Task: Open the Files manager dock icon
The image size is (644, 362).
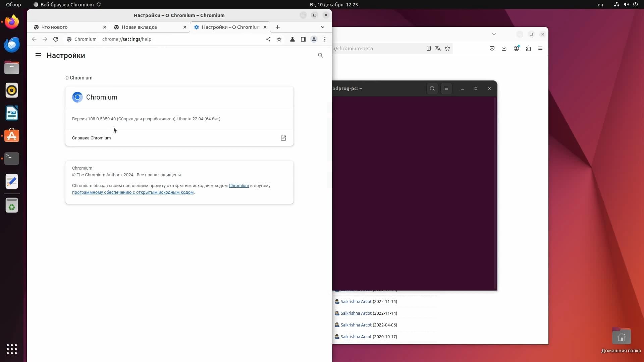Action: pos(12,67)
